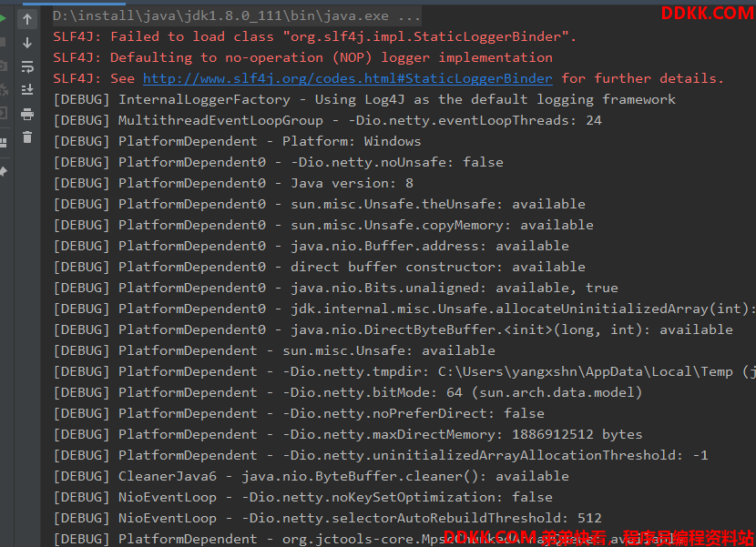Open the slf4j.org StaticLoggerBinder link

(x=347, y=78)
